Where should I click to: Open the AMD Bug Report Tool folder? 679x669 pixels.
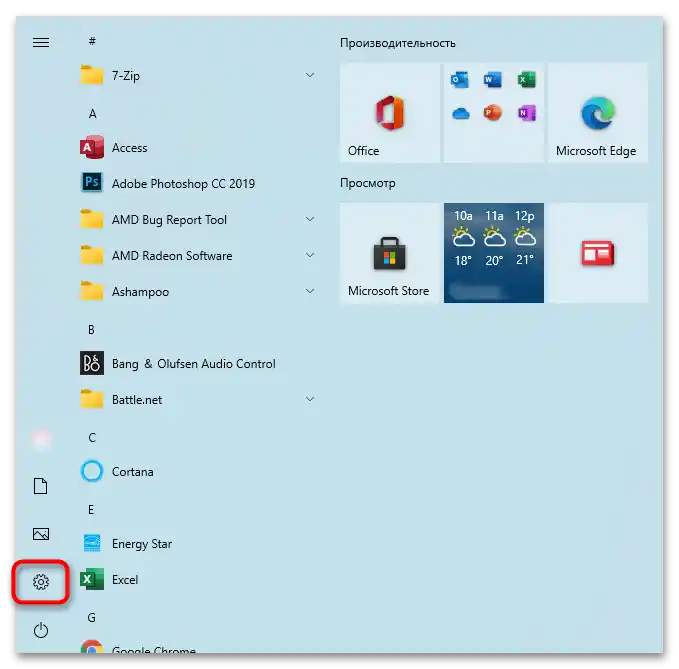[199, 220]
